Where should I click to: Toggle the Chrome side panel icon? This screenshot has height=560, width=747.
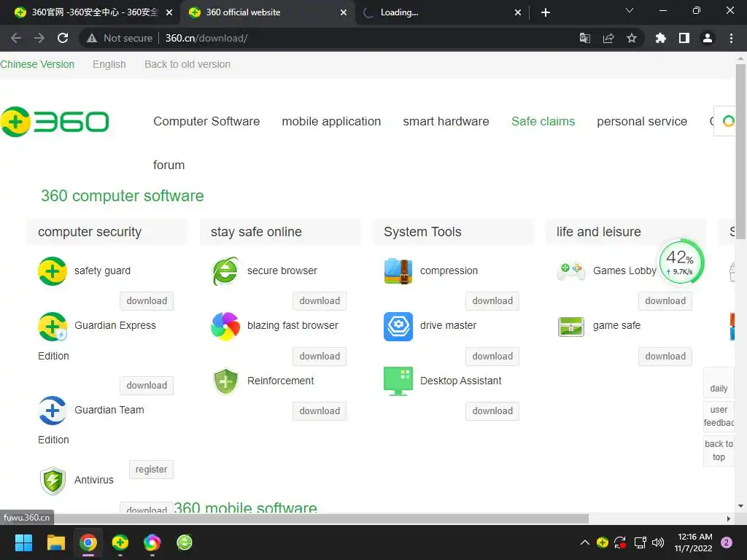tap(684, 38)
